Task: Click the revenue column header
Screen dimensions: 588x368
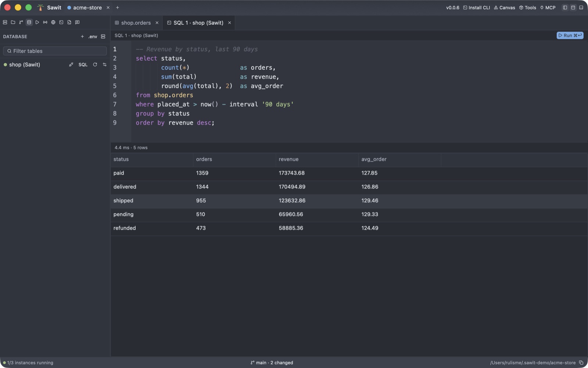Action: point(317,160)
